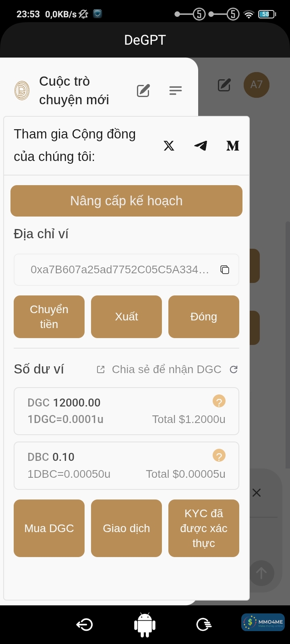Click the wallet address field
The image size is (290, 644).
[120, 270]
